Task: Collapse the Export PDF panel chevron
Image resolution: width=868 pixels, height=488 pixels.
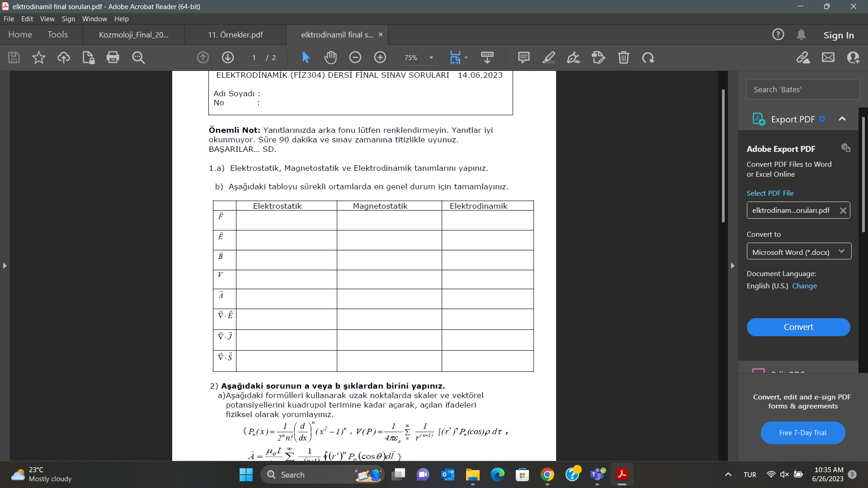Action: point(842,119)
